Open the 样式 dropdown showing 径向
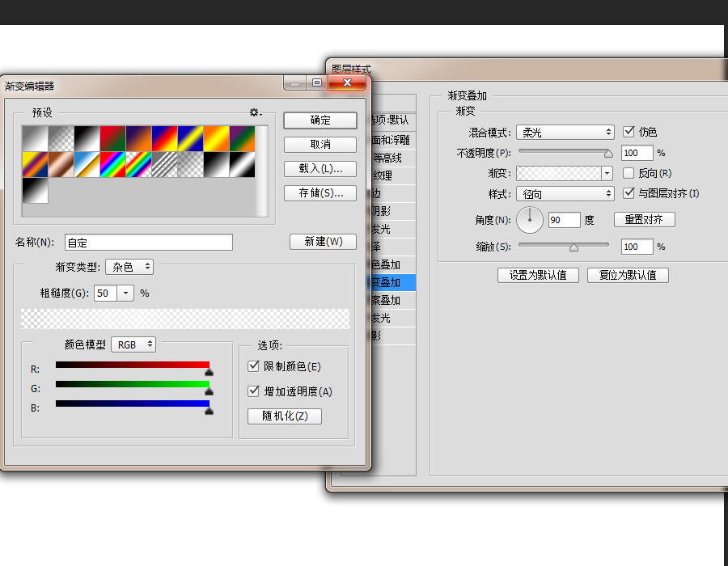Screen dimensions: 728x566 [565, 194]
